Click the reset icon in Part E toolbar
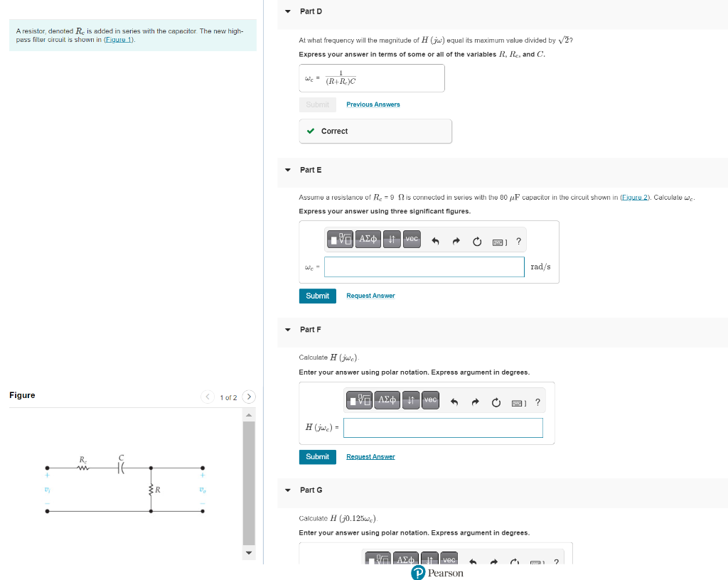728x580 pixels. coord(476,241)
